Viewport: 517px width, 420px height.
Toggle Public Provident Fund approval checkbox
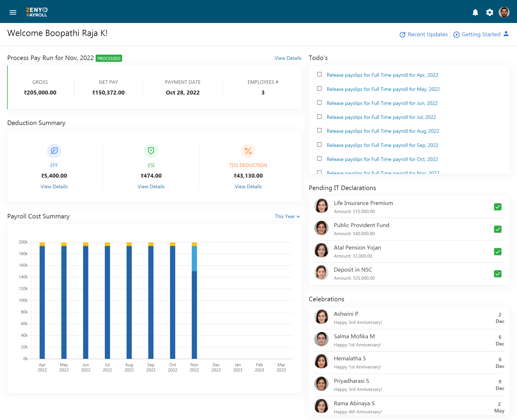tap(497, 229)
